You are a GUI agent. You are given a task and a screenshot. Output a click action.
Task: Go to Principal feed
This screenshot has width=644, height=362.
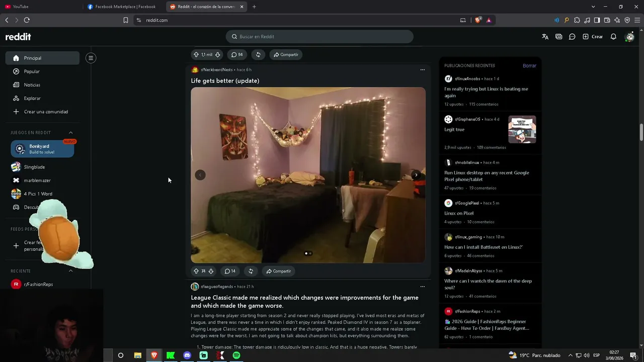[x=42, y=58]
